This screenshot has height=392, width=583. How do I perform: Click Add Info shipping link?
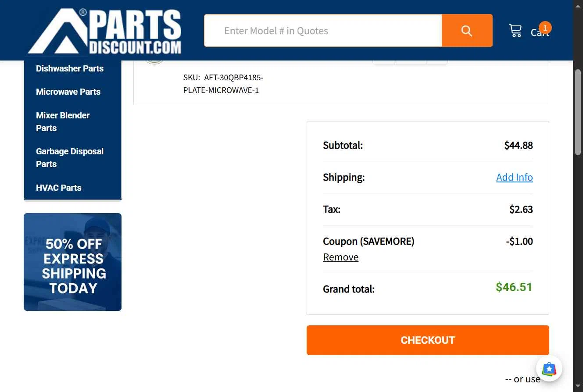tap(515, 177)
